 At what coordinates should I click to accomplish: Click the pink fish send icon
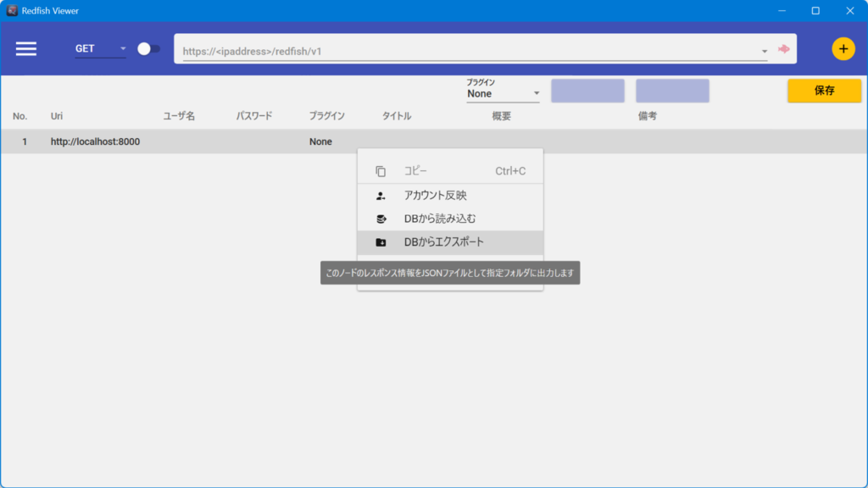pyautogui.click(x=783, y=49)
